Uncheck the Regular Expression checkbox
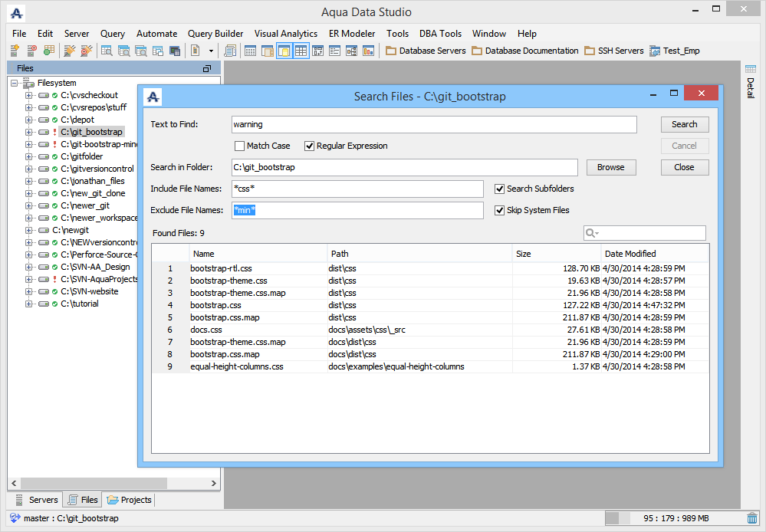 310,146
